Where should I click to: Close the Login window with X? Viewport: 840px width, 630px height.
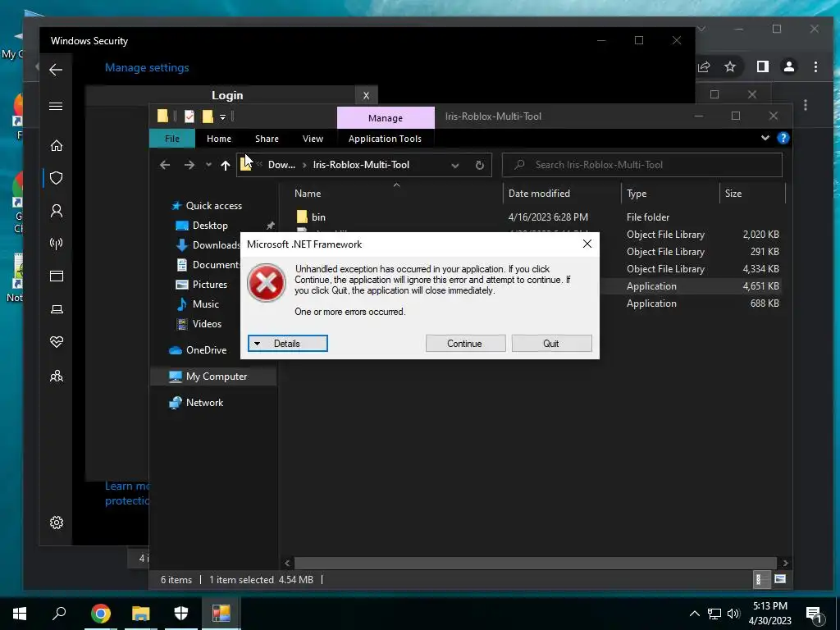tap(366, 95)
